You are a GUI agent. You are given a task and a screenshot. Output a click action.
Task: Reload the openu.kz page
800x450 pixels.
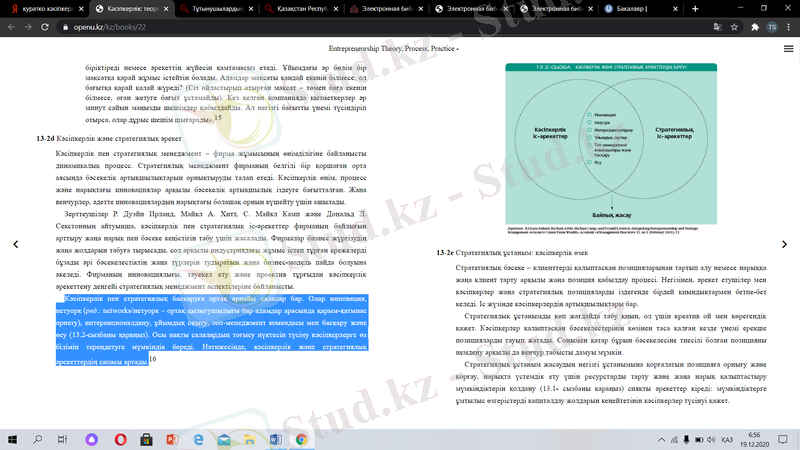pyautogui.click(x=45, y=27)
